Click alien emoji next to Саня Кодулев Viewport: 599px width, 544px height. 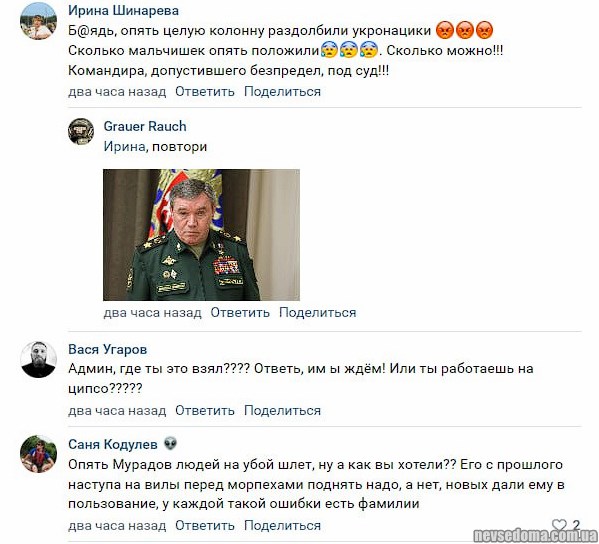[x=170, y=444]
